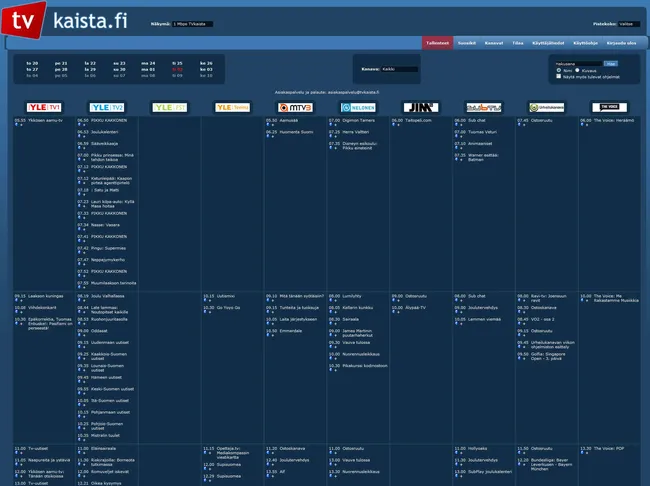Click plus icon under 08.30 Sairaala

[335, 324]
